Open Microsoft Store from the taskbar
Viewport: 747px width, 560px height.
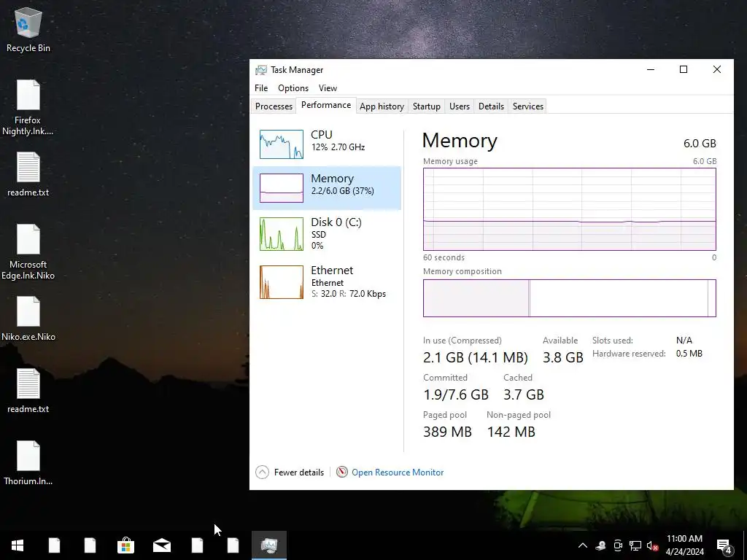coord(125,545)
